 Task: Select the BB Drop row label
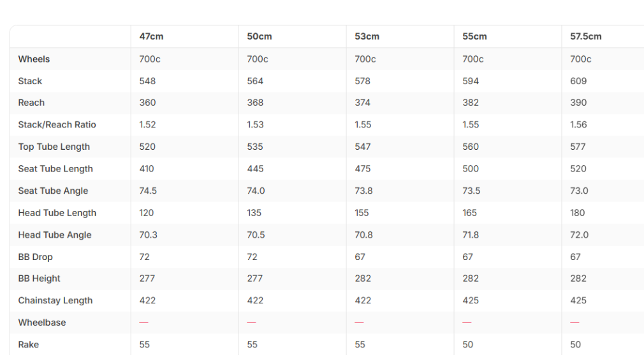[35, 257]
